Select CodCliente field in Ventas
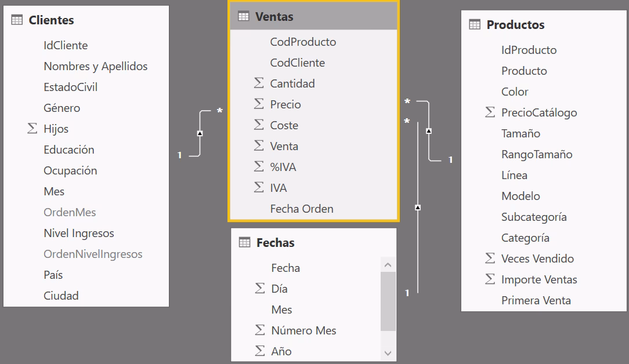 click(298, 63)
